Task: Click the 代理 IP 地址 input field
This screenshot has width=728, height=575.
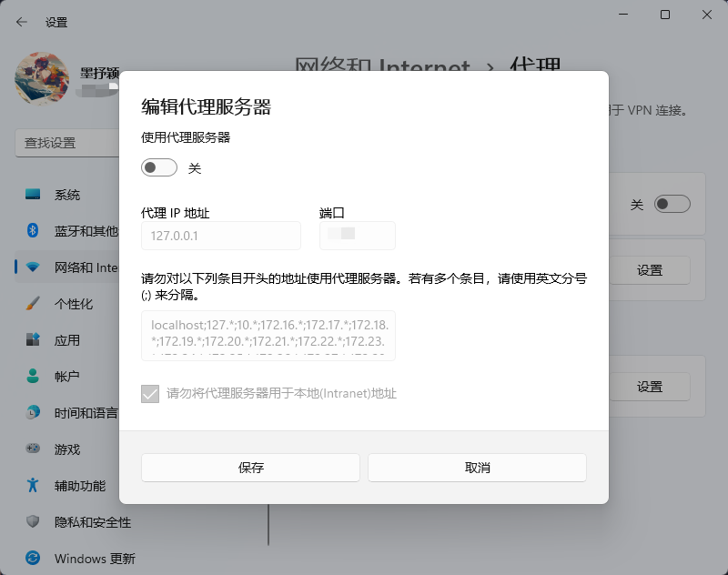Action: pos(221,236)
